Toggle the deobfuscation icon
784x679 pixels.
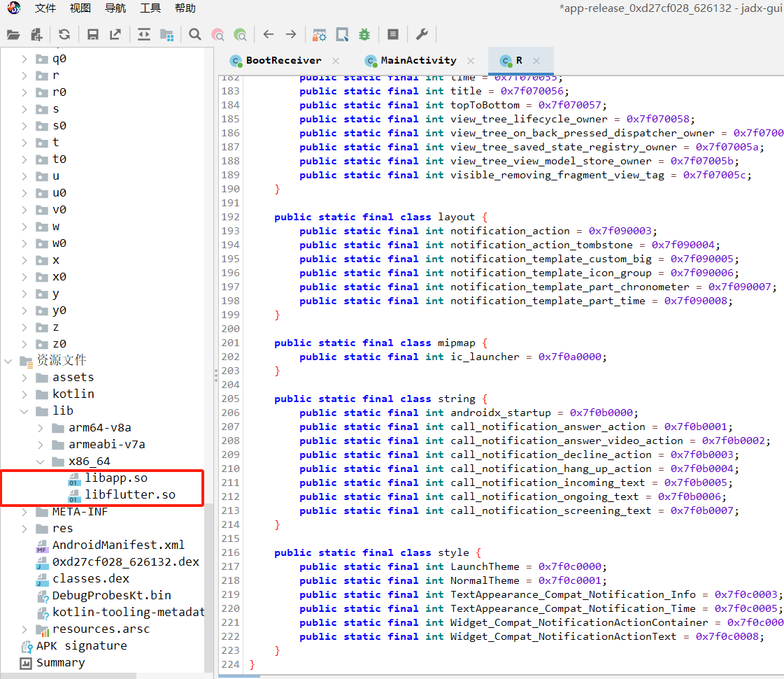click(x=319, y=34)
